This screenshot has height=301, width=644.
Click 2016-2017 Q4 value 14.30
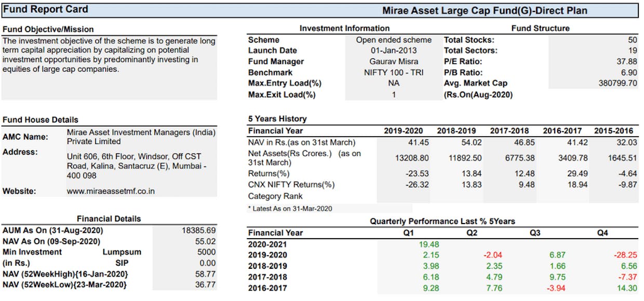[x=627, y=288]
